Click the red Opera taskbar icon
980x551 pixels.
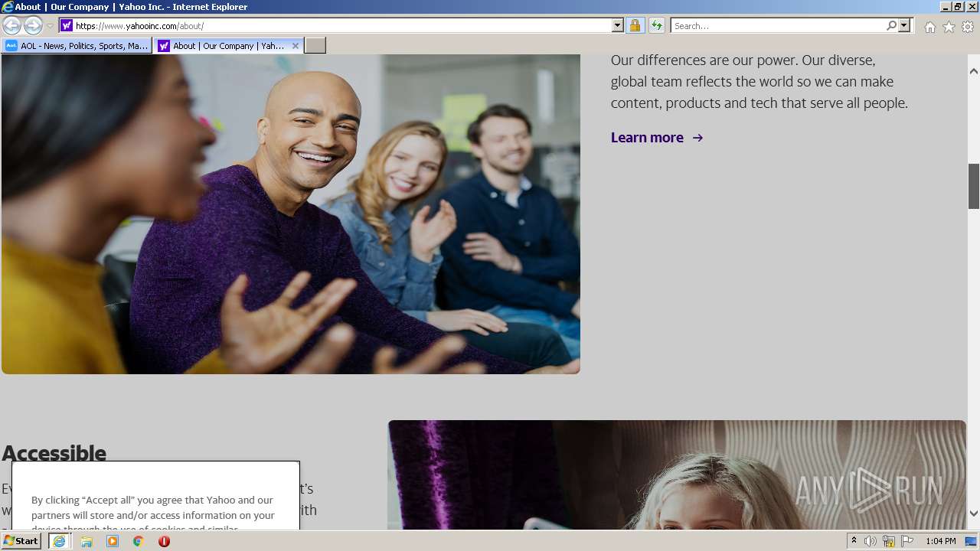click(164, 541)
